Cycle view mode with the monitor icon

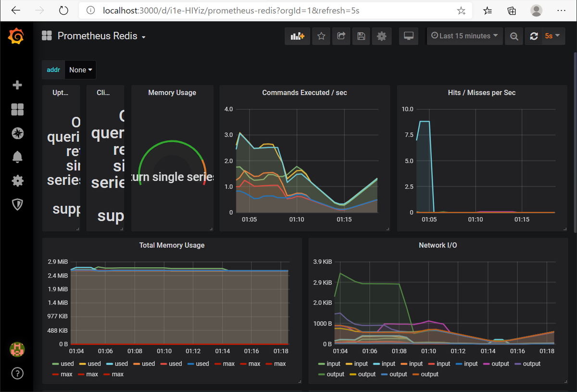[409, 36]
